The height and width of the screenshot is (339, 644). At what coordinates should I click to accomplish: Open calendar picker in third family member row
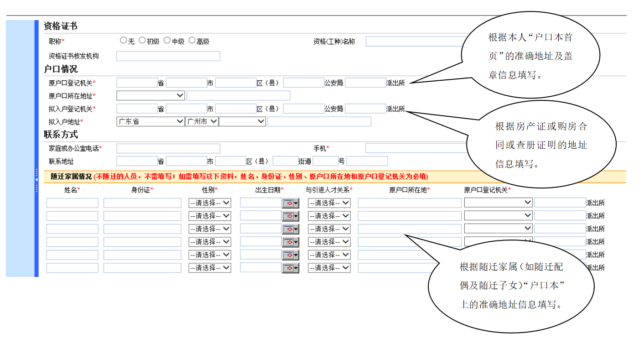[291, 229]
